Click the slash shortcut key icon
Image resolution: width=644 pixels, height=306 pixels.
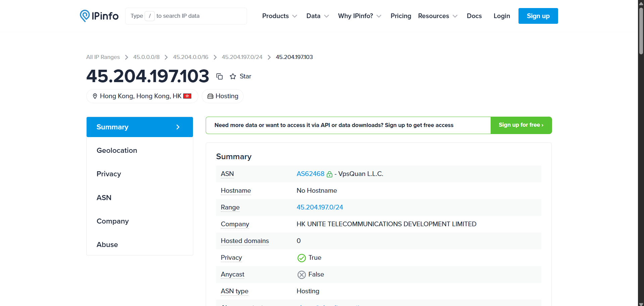[150, 16]
